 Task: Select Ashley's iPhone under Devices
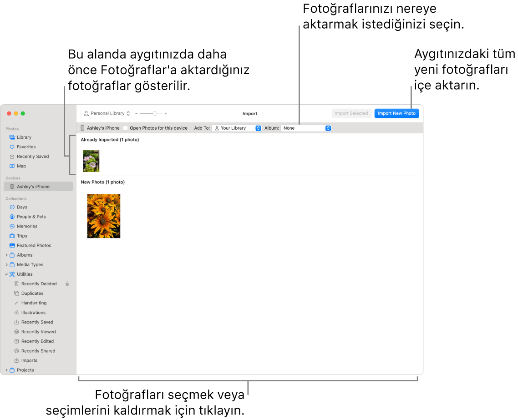coord(38,187)
